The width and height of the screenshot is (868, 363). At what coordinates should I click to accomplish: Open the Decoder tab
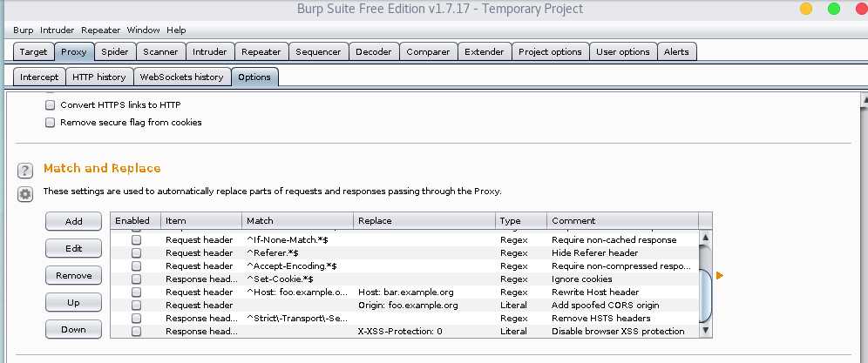pos(374,51)
